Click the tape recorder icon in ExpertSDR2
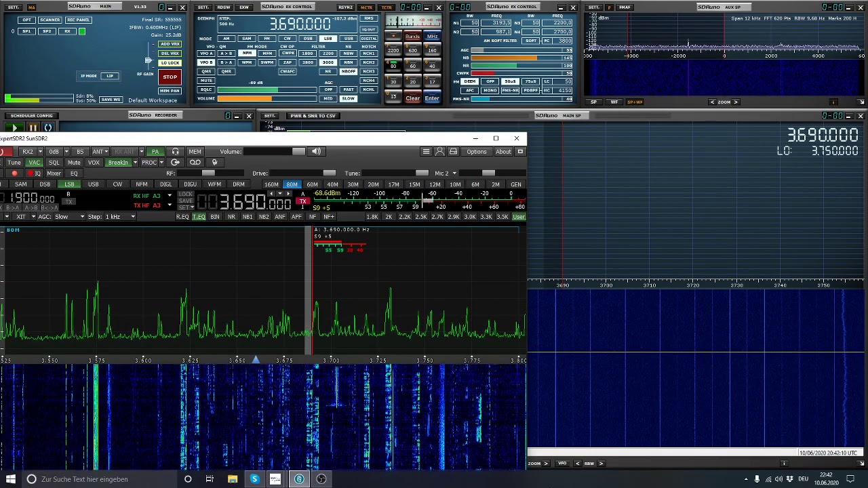 pyautogui.click(x=195, y=163)
